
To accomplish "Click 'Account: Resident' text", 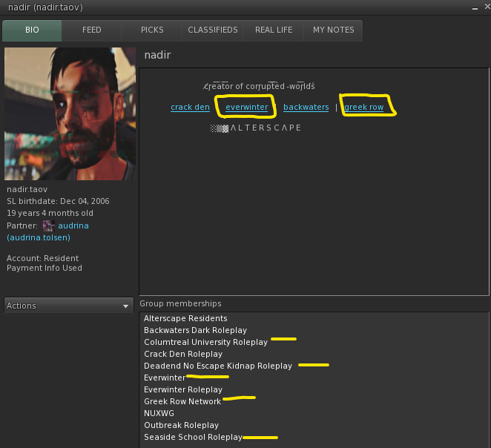I will (x=42, y=258).
